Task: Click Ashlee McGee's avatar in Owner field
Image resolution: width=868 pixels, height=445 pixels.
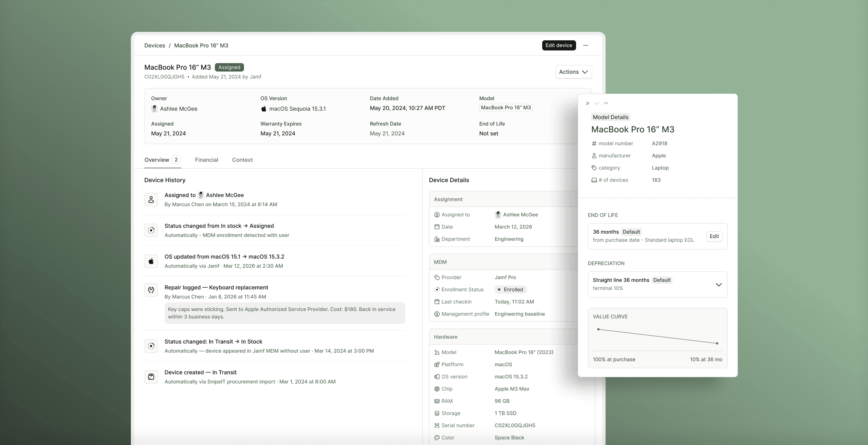Action: 155,109
